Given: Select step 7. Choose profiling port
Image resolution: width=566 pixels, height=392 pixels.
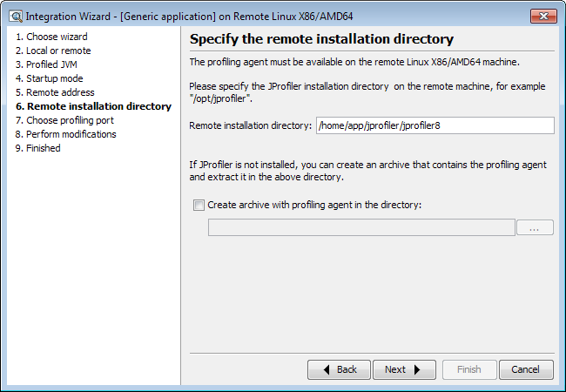Looking at the screenshot, I should point(64,120).
